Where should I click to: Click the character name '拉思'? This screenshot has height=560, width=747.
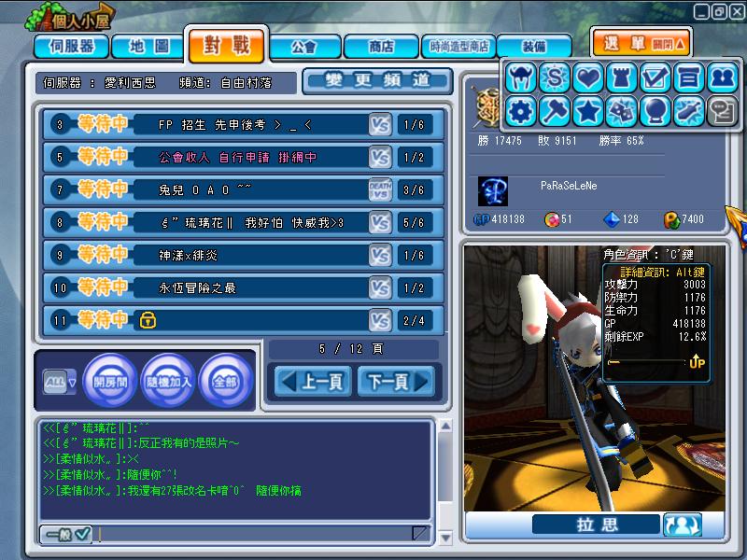pyautogui.click(x=598, y=525)
